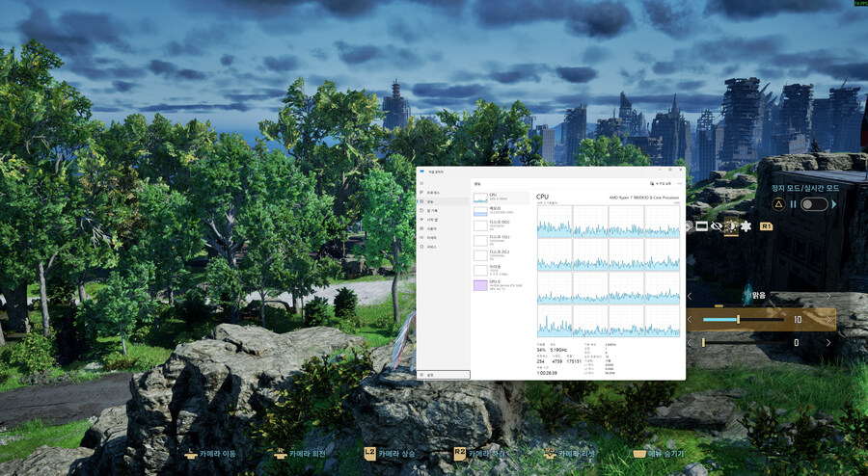Click the right arrow of the brightness value 10
The height and width of the screenshot is (476, 868).
click(828, 319)
